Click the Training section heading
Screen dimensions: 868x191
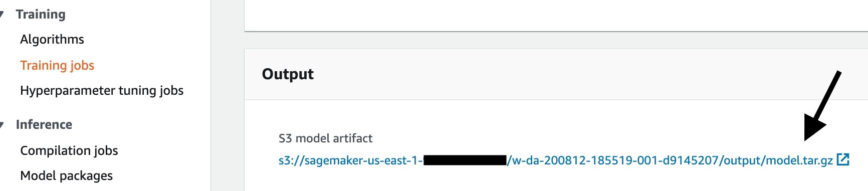[x=41, y=15]
